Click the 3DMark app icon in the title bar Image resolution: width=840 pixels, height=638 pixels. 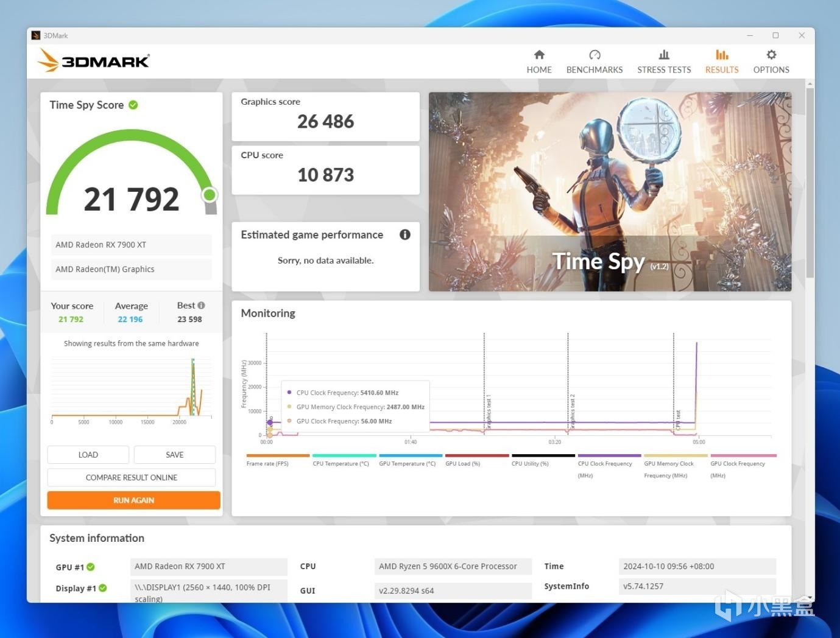click(x=36, y=35)
